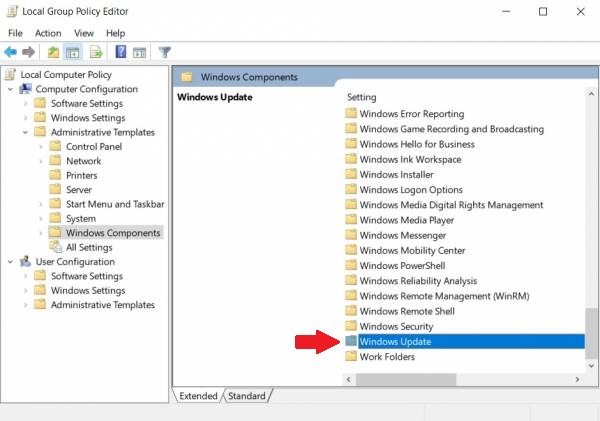
Task: Select Windows Remote Management (WinRM)
Action: pos(444,296)
